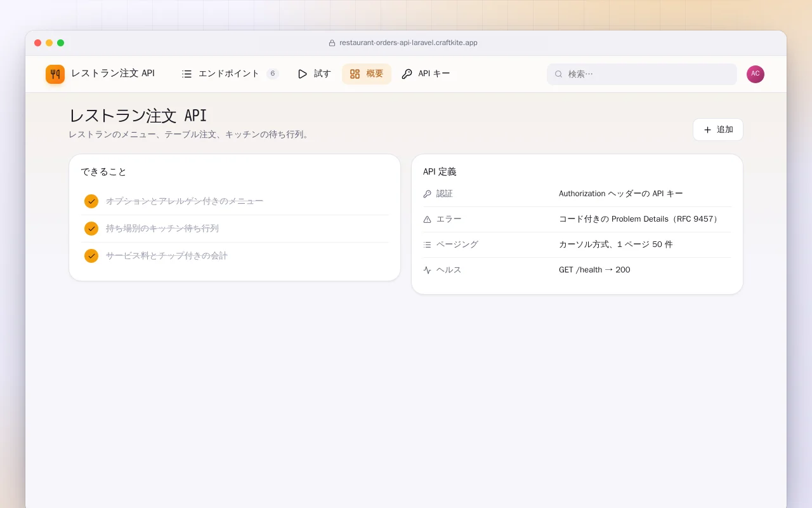
Task: Uncheck オプションとアレルゲン付きのメニュー item
Action: coord(91,201)
